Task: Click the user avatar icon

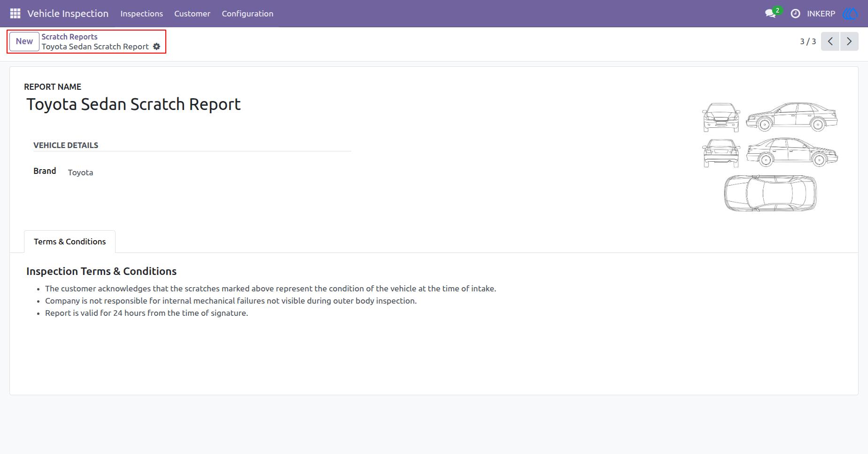Action: point(850,14)
